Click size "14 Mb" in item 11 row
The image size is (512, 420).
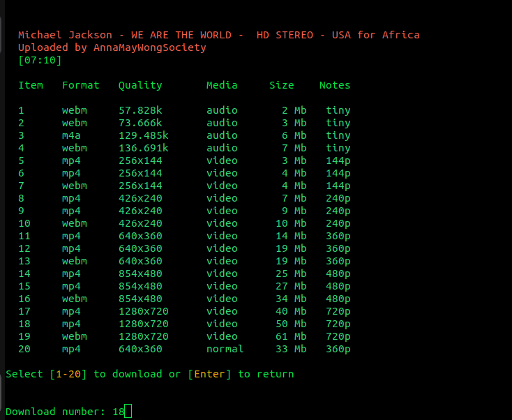pos(291,236)
